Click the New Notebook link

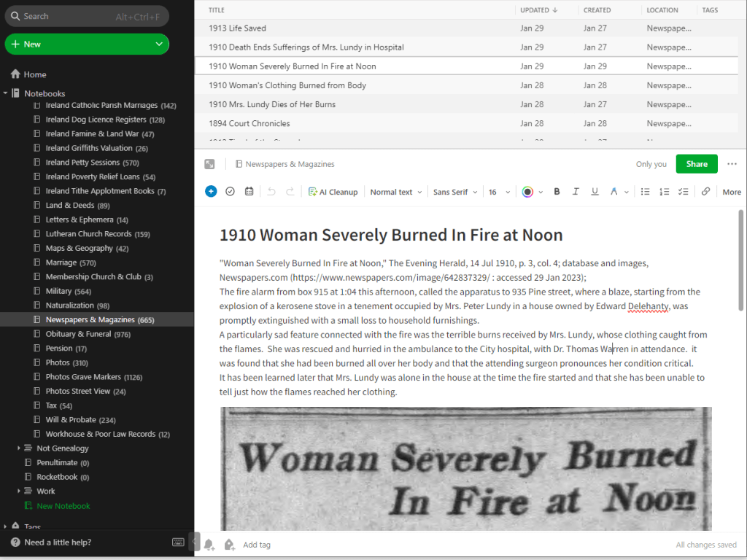click(x=63, y=506)
